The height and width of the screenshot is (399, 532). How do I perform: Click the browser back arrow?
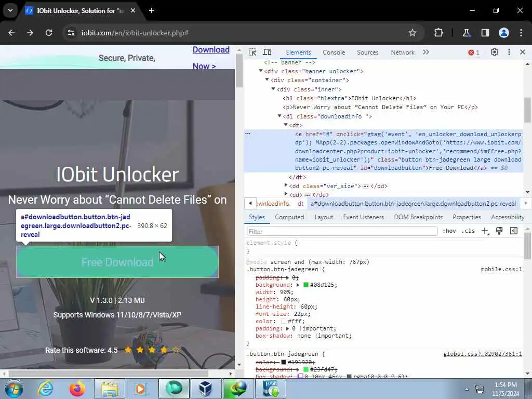coord(11,33)
